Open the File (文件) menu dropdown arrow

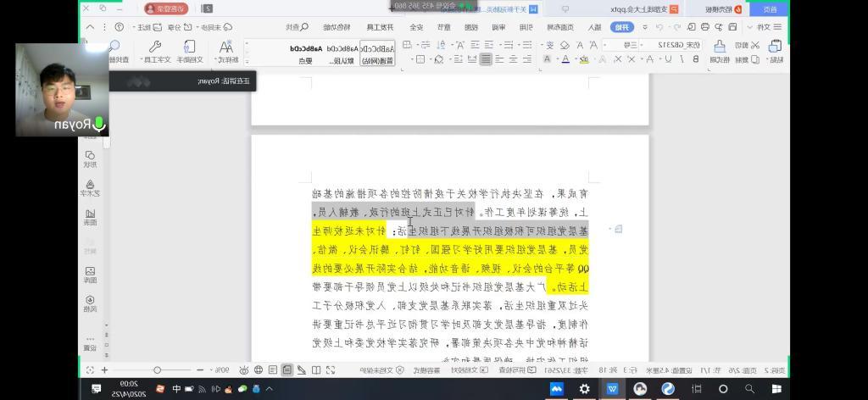pos(750,27)
